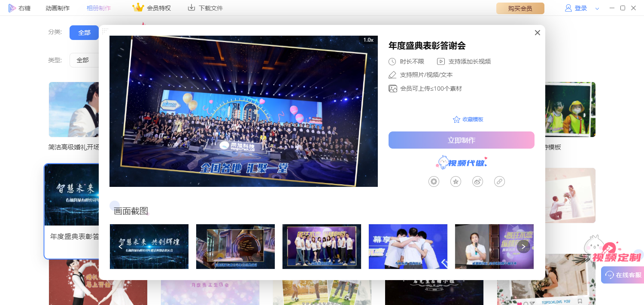
Task: Open the 下载文件 section
Action: 205,8
